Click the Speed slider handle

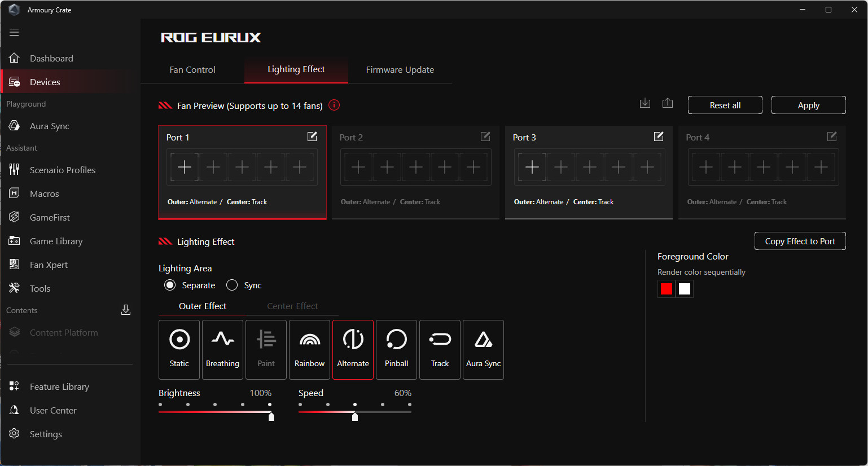tap(355, 416)
